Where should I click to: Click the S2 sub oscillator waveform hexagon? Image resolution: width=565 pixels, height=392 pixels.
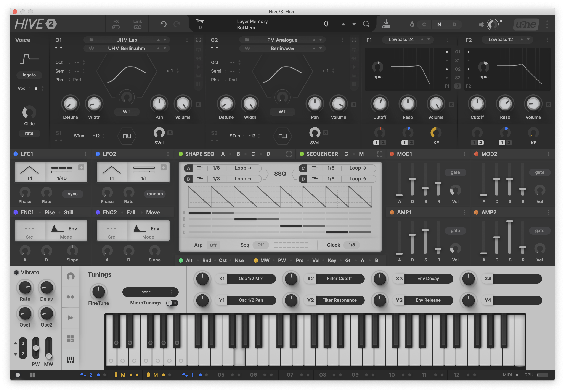(x=282, y=136)
